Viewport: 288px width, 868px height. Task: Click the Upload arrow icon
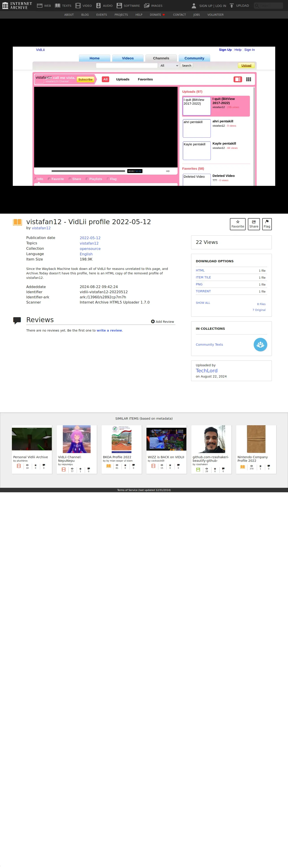tap(232, 6)
